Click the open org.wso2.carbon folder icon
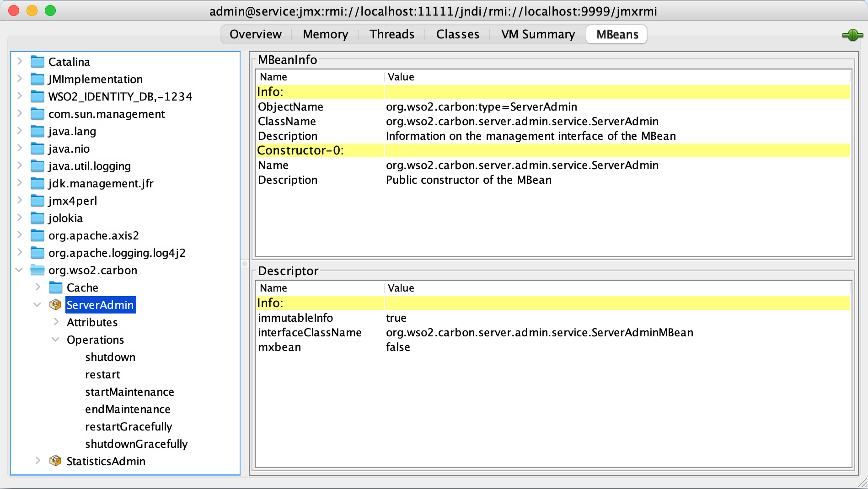The image size is (868, 489). [38, 270]
